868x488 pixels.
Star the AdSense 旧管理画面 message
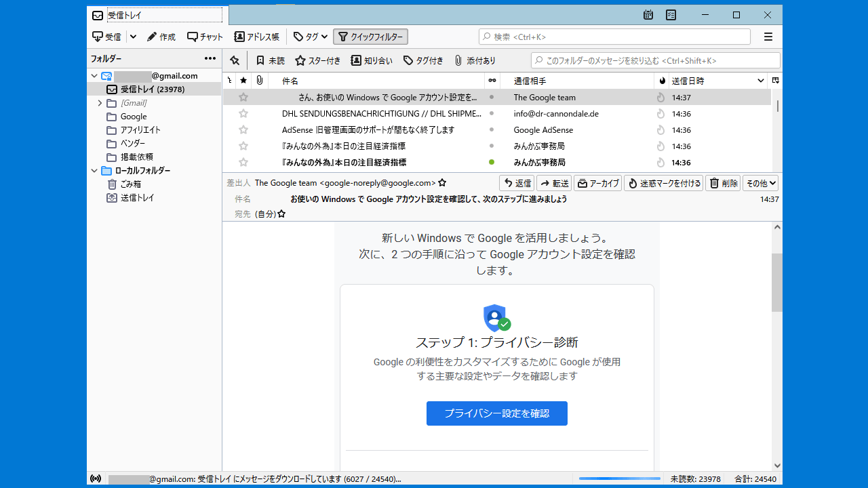(243, 129)
